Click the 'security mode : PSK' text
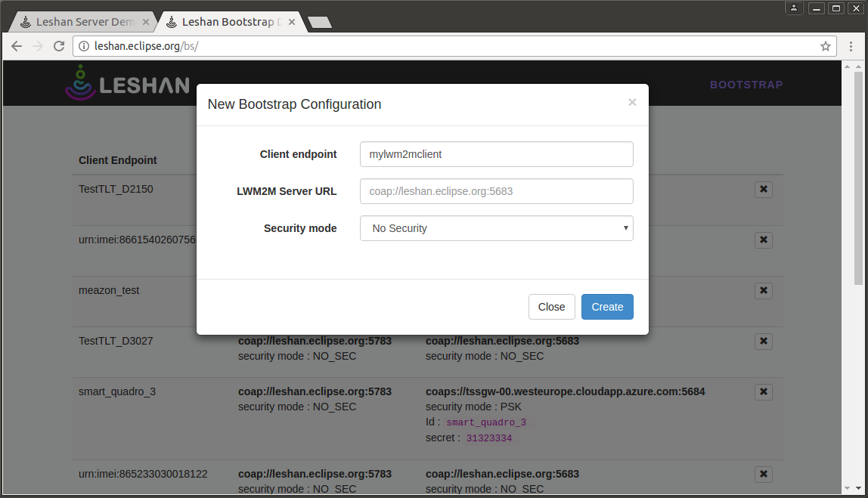The height and width of the screenshot is (498, 868). [x=473, y=407]
